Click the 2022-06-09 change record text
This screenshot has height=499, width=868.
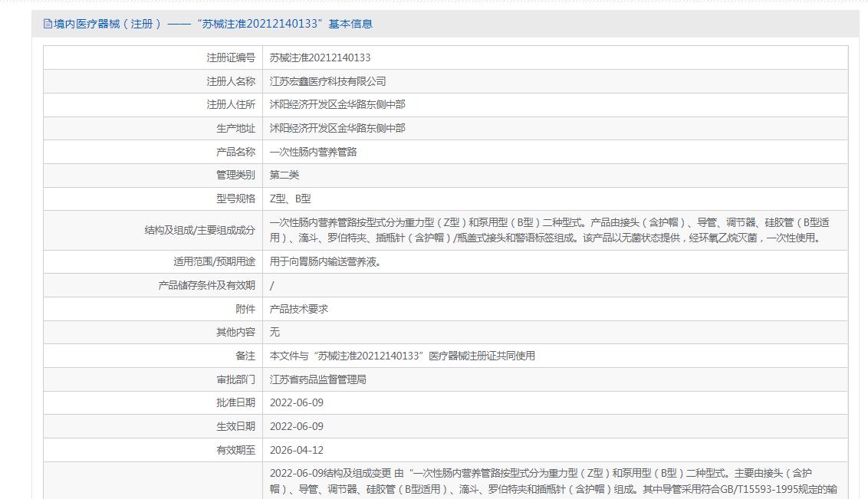click(x=554, y=481)
